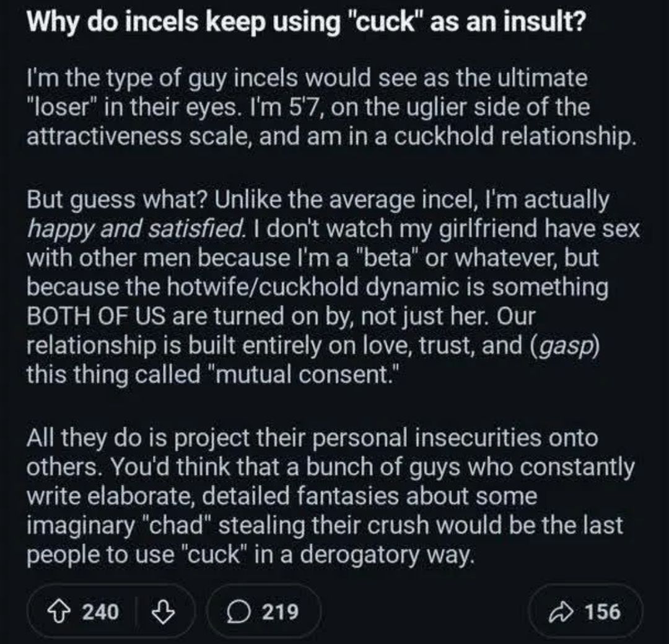Click the paragraph starting "I'm the type of guy"
The image size is (669, 644).
coord(331,107)
